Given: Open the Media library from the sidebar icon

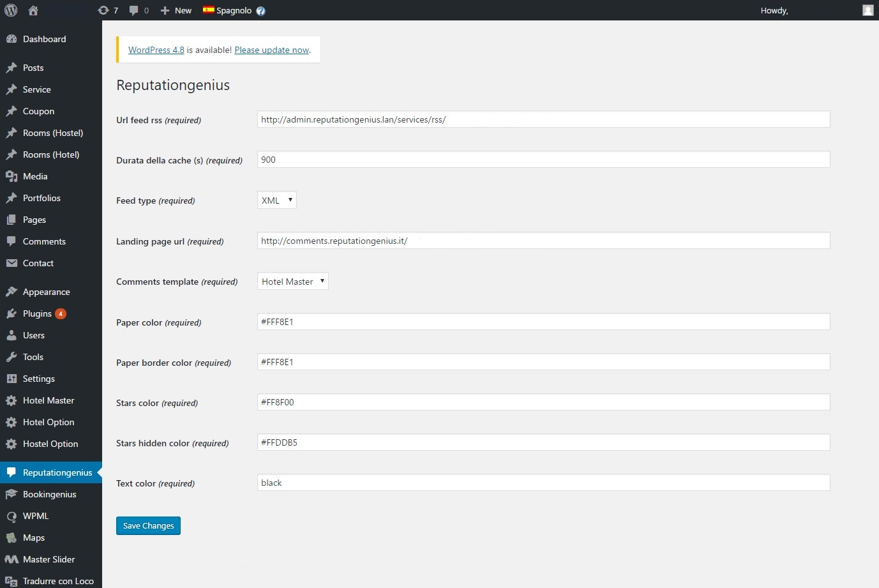Looking at the screenshot, I should point(11,176).
